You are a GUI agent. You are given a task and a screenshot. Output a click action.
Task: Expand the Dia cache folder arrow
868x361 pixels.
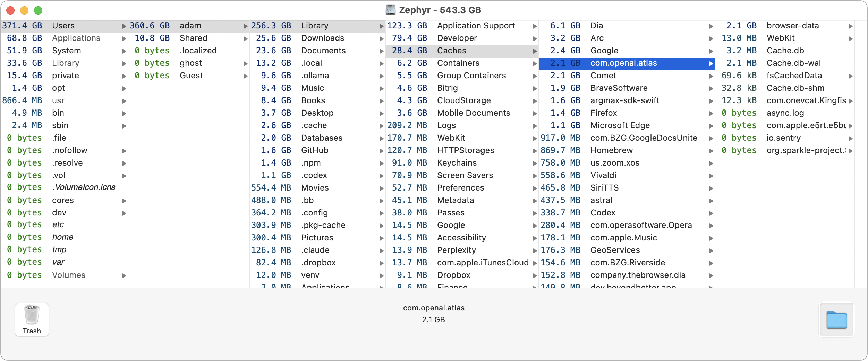[711, 26]
